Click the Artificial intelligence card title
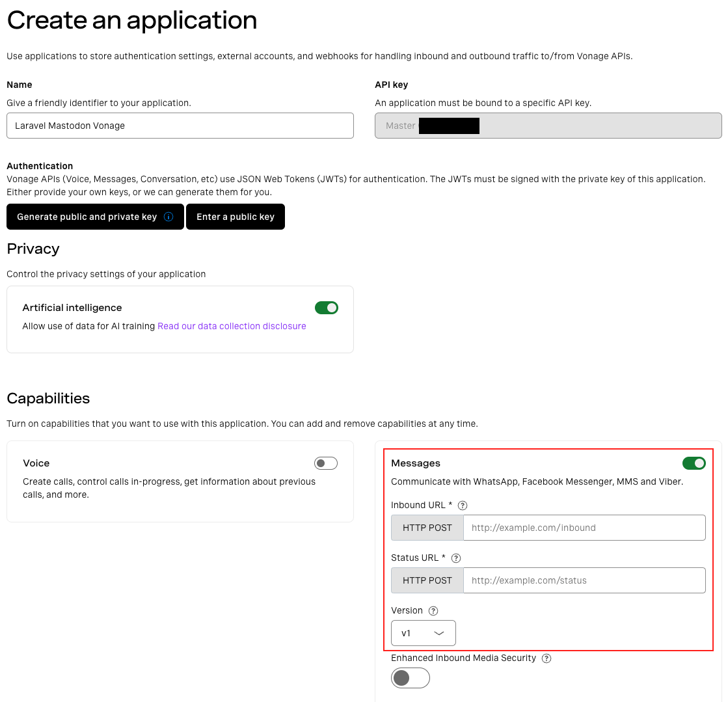Image resolution: width=728 pixels, height=702 pixels. click(x=72, y=308)
